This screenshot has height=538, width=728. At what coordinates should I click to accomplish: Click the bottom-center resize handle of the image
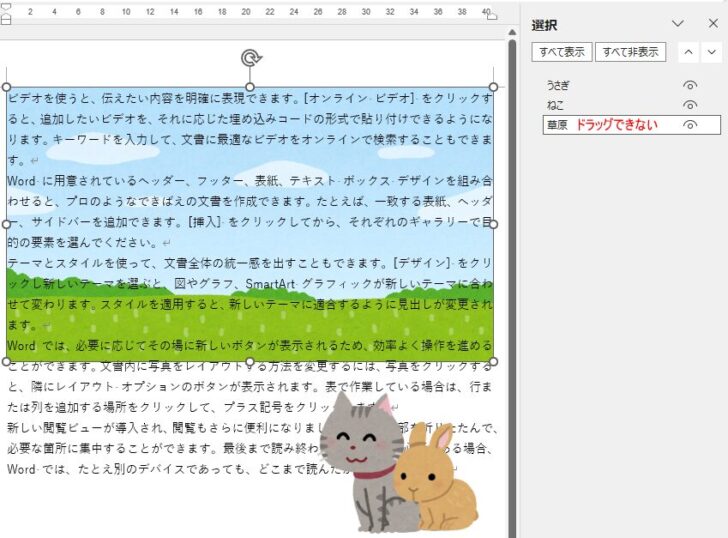pos(250,361)
